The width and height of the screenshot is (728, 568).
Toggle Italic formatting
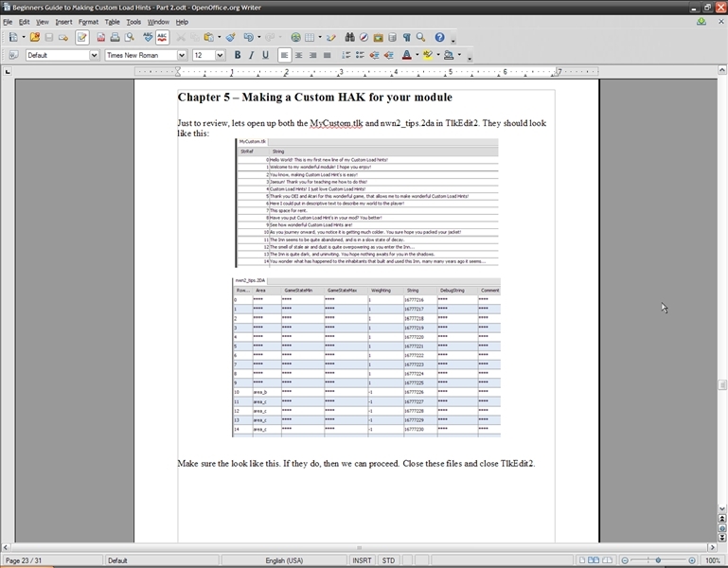pyautogui.click(x=251, y=56)
